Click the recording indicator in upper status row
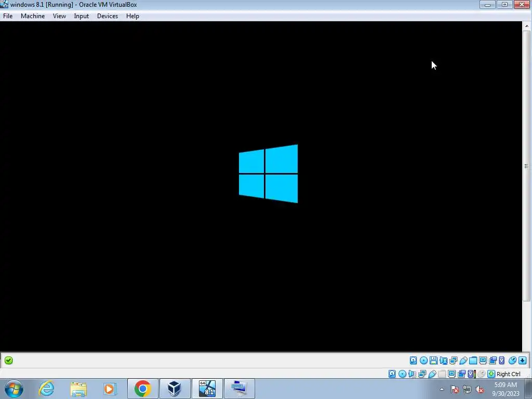Image resolution: width=532 pixels, height=399 pixels. pos(493,361)
